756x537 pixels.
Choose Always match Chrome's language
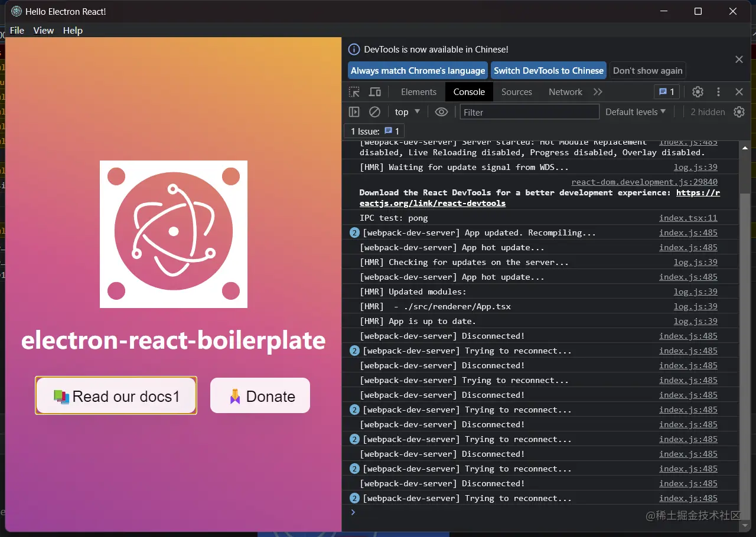tap(418, 70)
